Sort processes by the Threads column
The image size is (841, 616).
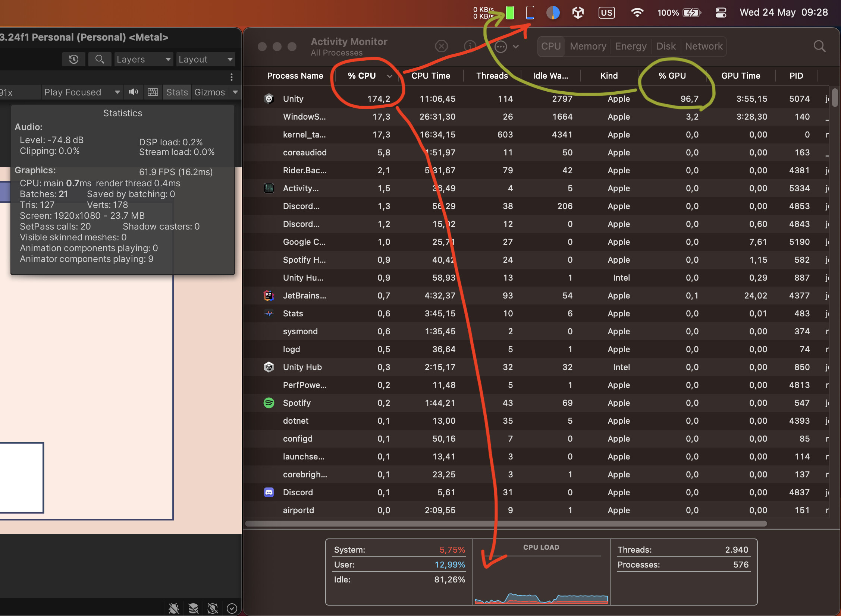tap(492, 75)
